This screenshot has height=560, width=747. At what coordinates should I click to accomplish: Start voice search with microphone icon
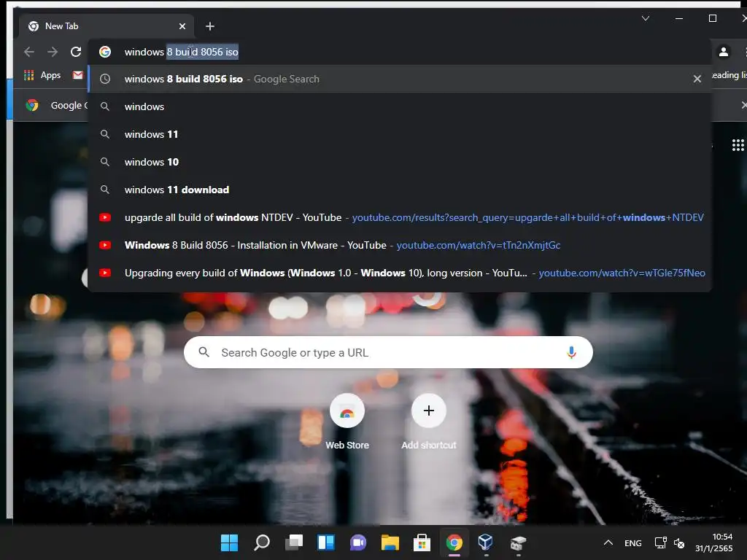[x=572, y=352]
